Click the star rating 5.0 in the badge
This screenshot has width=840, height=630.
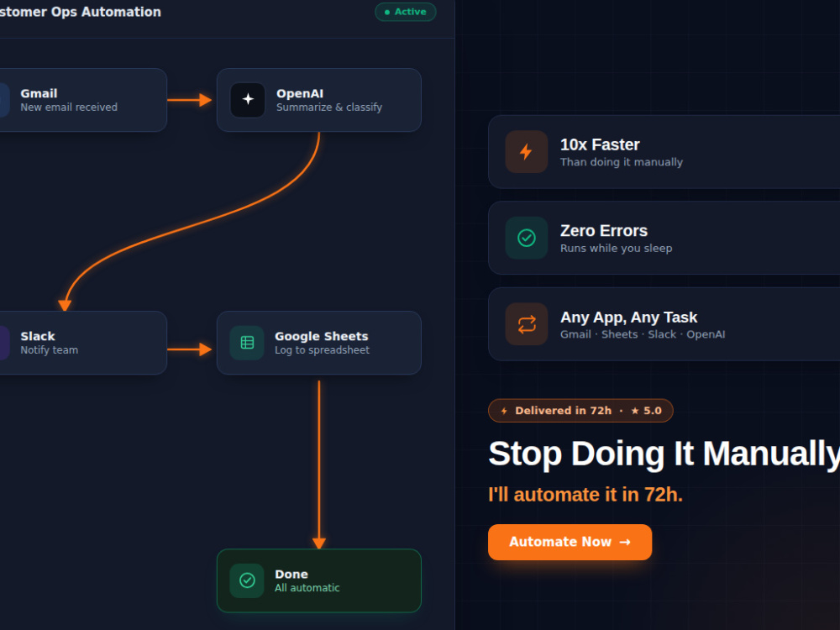tap(646, 411)
